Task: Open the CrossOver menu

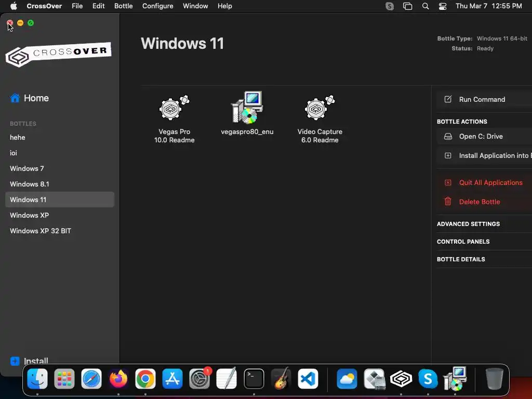Action: pyautogui.click(x=44, y=6)
